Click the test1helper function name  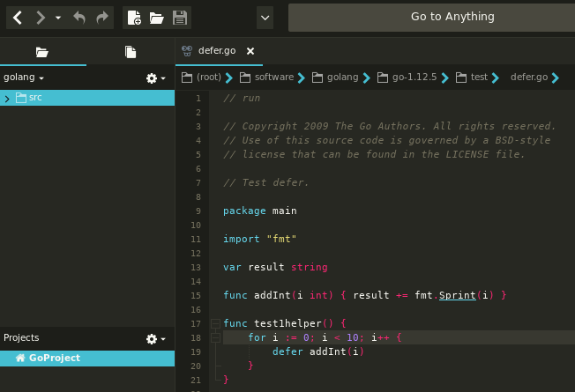[x=287, y=324]
